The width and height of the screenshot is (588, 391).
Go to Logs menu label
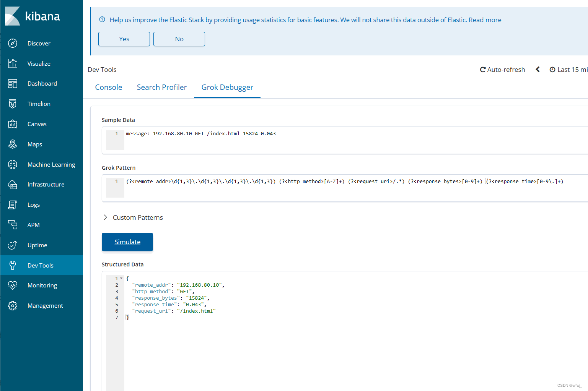coord(34,205)
